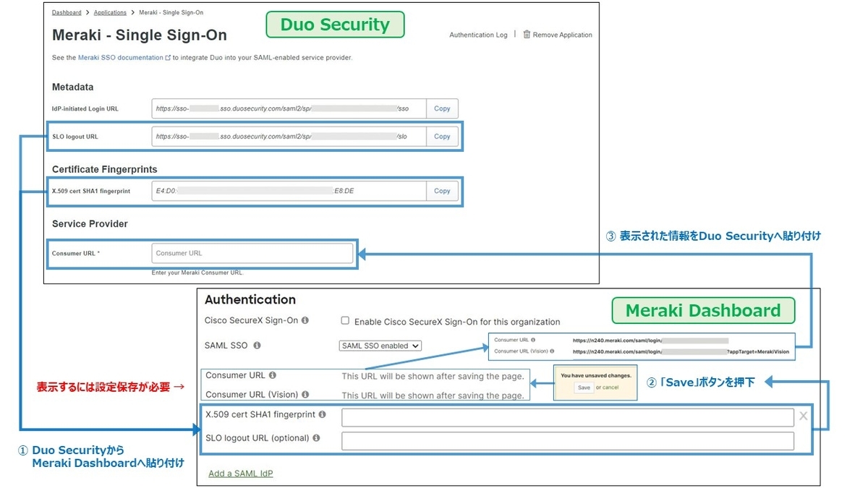The width and height of the screenshot is (868, 488).
Task: Click the IdP-initiated Login URL field
Action: pos(289,108)
